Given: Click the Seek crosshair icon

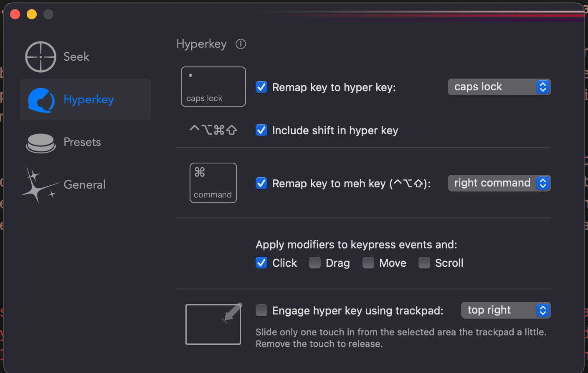Looking at the screenshot, I should point(41,57).
